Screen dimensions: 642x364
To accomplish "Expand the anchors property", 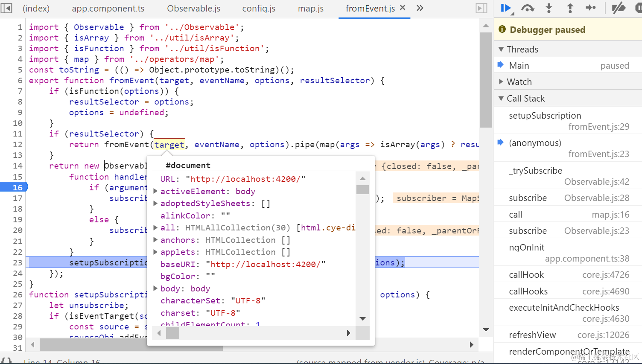I will pos(156,240).
